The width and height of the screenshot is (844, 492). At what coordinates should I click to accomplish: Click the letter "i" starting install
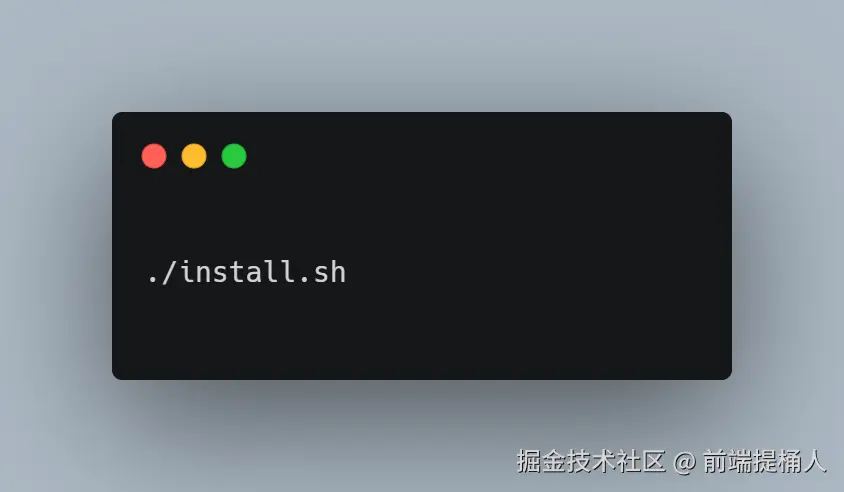pos(187,272)
